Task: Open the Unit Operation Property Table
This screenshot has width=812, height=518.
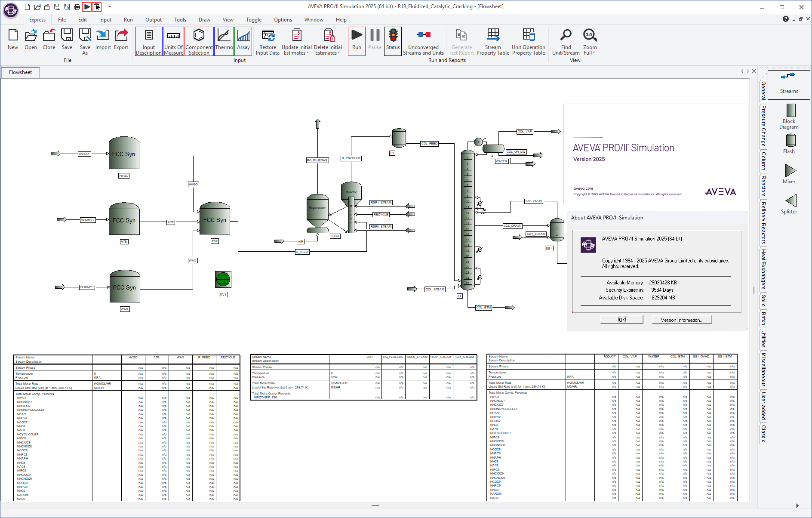Action: (x=529, y=41)
